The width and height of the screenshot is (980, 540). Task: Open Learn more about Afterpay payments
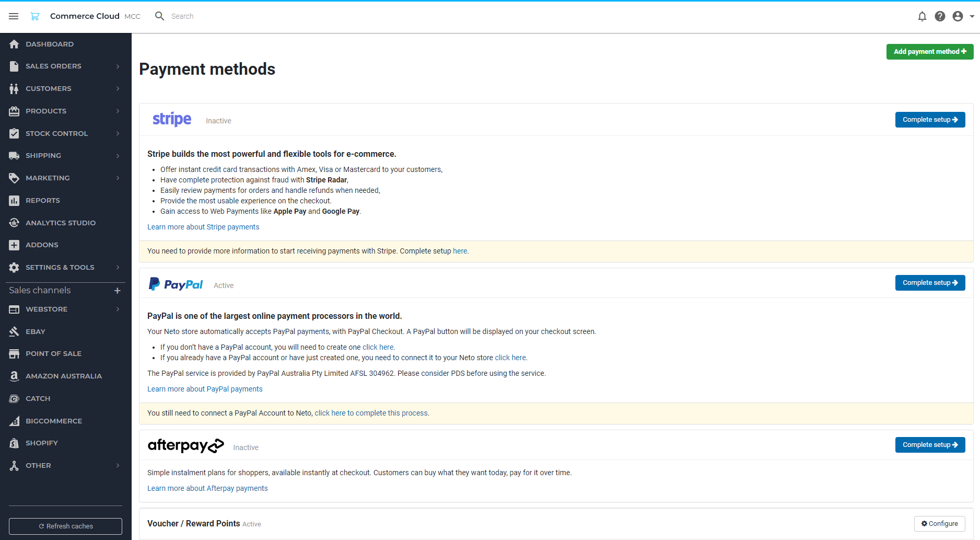[x=207, y=488]
